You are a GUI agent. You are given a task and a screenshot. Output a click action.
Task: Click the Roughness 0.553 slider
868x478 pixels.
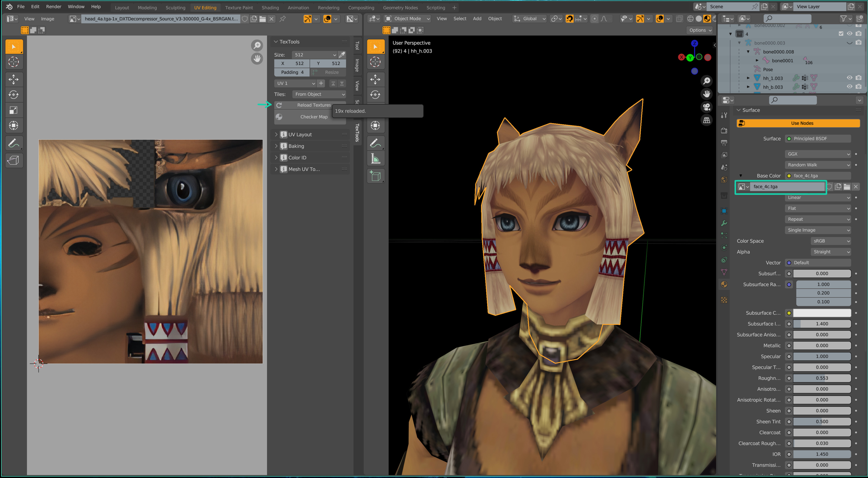point(822,378)
